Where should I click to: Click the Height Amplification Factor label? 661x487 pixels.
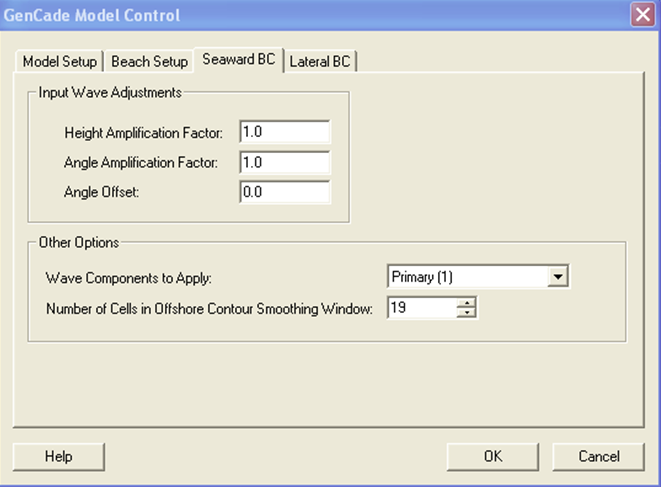[143, 133]
